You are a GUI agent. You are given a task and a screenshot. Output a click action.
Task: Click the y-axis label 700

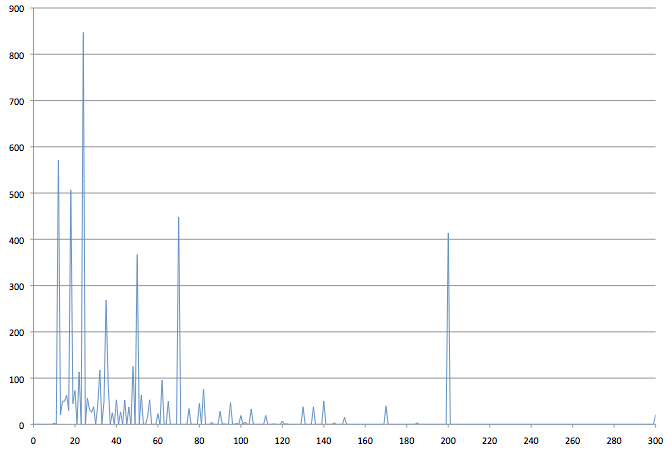[x=16, y=102]
